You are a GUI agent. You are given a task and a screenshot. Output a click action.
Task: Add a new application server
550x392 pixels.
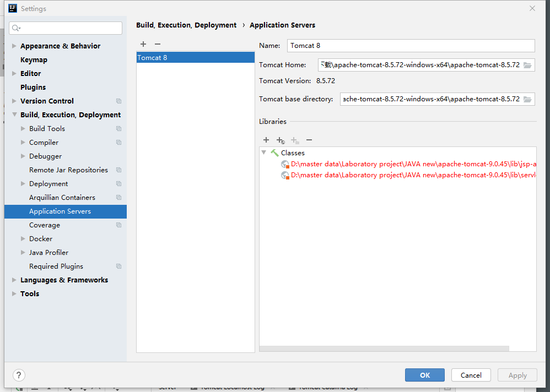(143, 44)
